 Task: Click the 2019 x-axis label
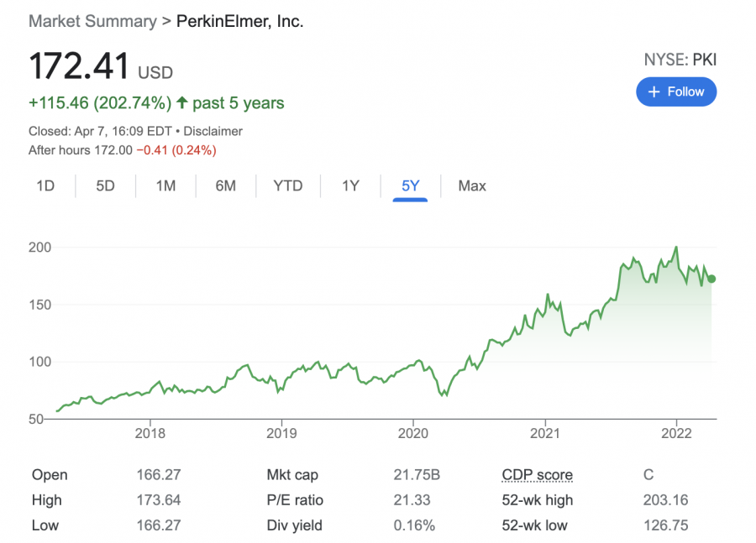pos(281,433)
